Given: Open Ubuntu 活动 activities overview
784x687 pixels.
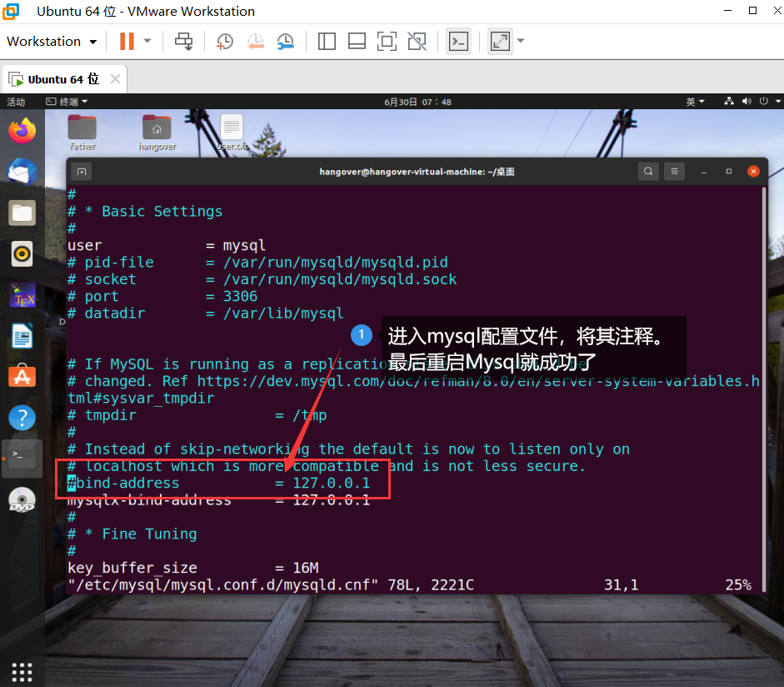Looking at the screenshot, I should pos(16,102).
